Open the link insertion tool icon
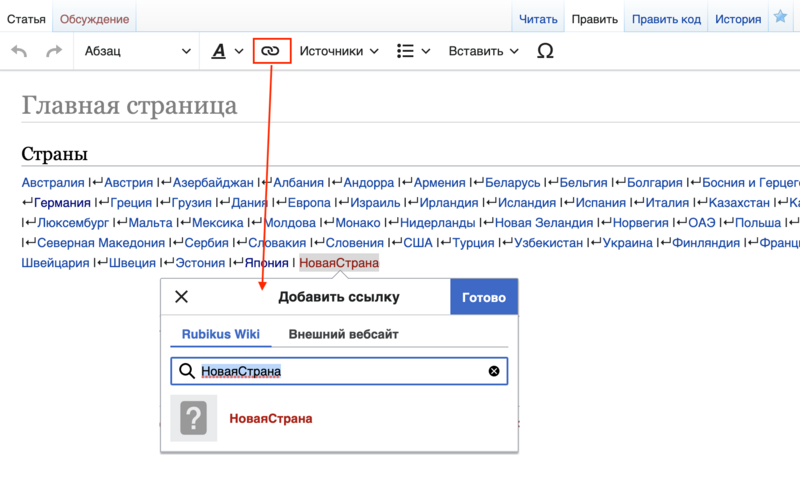This screenshot has width=800, height=504. point(270,51)
